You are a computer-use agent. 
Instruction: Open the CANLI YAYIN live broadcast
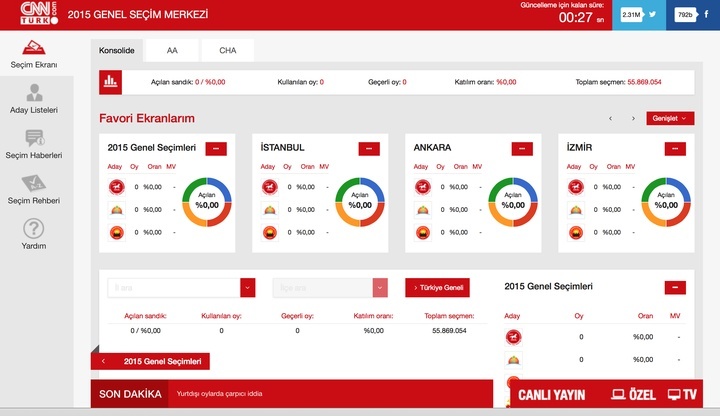pos(551,395)
